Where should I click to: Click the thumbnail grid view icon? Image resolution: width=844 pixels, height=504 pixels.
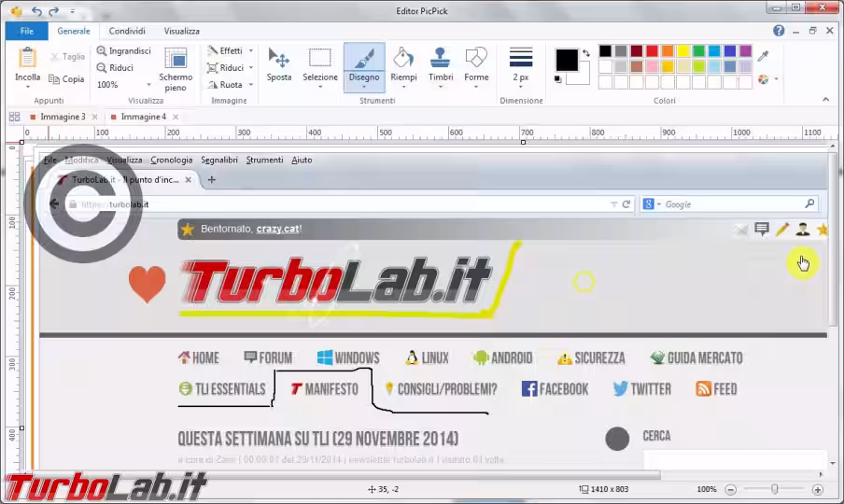pos(15,117)
